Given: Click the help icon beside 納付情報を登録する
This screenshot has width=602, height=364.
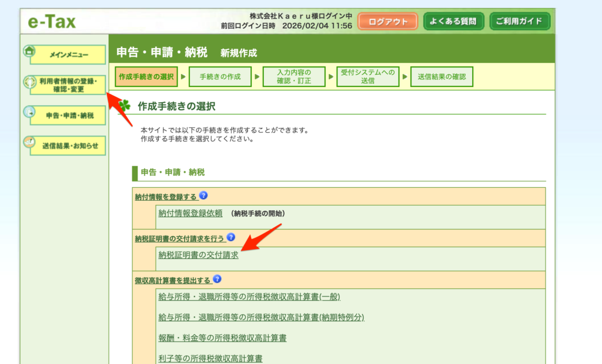Looking at the screenshot, I should 203,196.
